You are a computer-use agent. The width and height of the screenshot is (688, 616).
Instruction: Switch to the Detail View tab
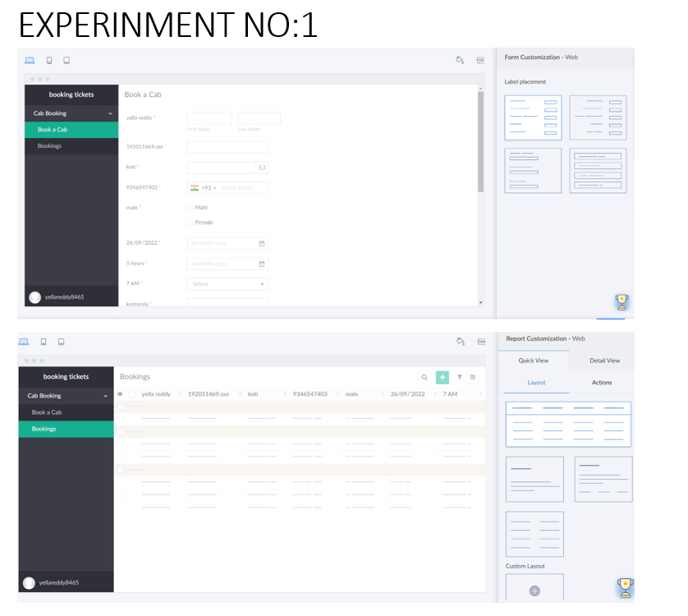pyautogui.click(x=604, y=360)
